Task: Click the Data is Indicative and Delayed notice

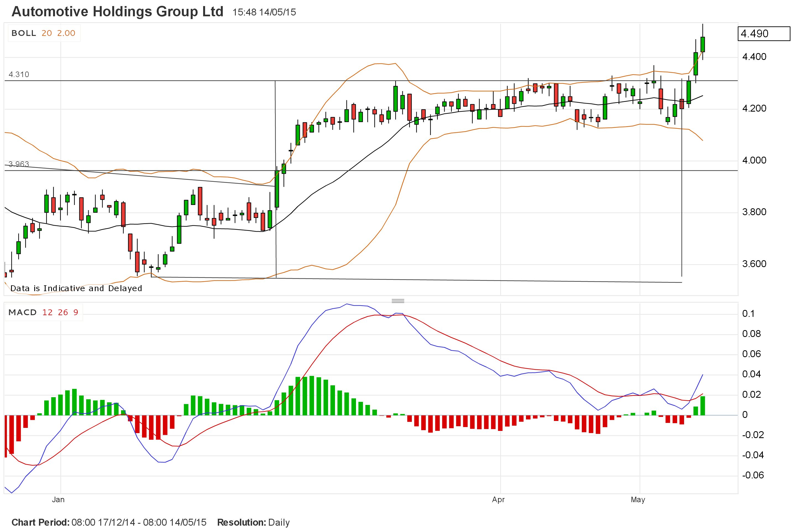Action: tap(76, 288)
